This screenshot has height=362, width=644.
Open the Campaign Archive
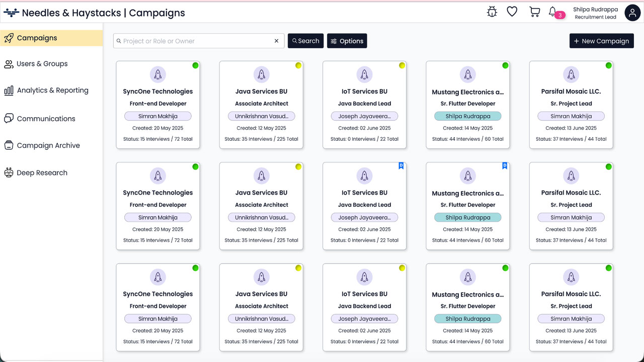[48, 145]
